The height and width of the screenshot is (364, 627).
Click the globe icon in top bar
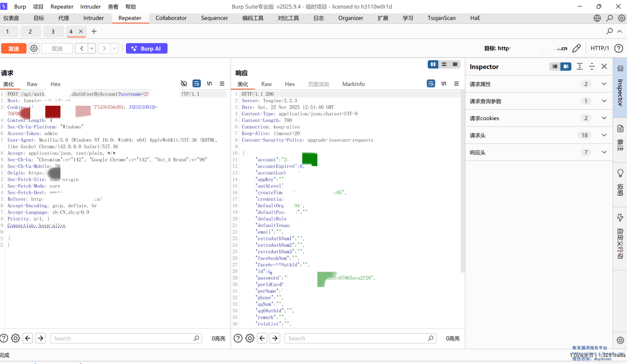597,18
